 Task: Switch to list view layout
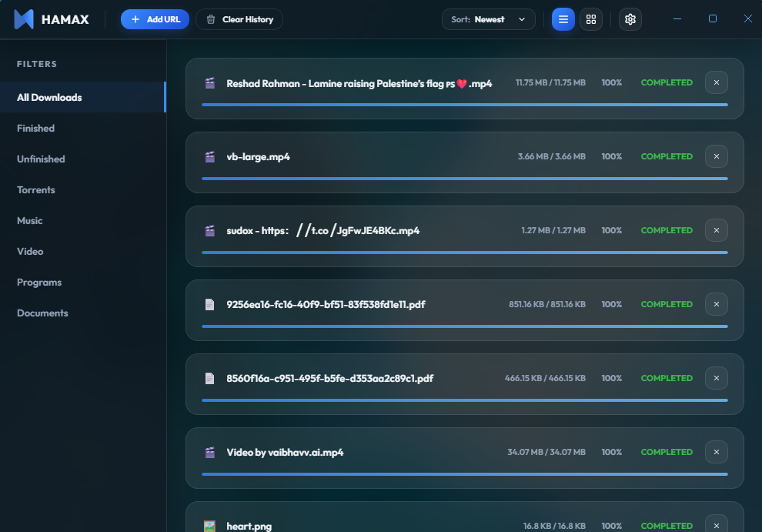click(563, 19)
